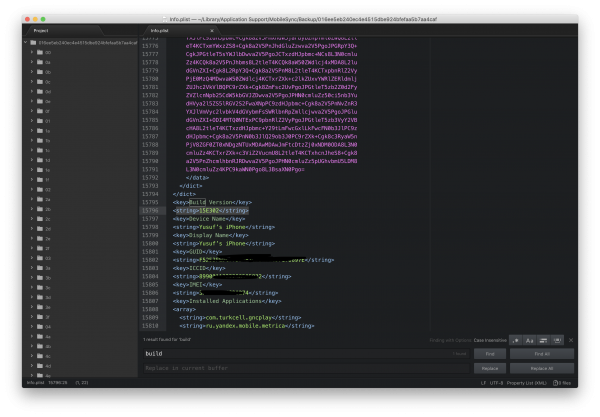The height and width of the screenshot is (417, 600).
Task: Close the Info.plist tab with its x
Action: (x=212, y=31)
